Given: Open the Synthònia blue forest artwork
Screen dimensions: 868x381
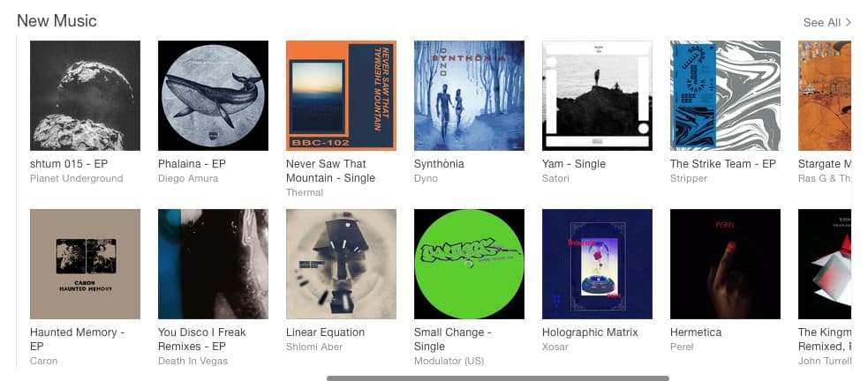Looking at the screenshot, I should point(469,95).
